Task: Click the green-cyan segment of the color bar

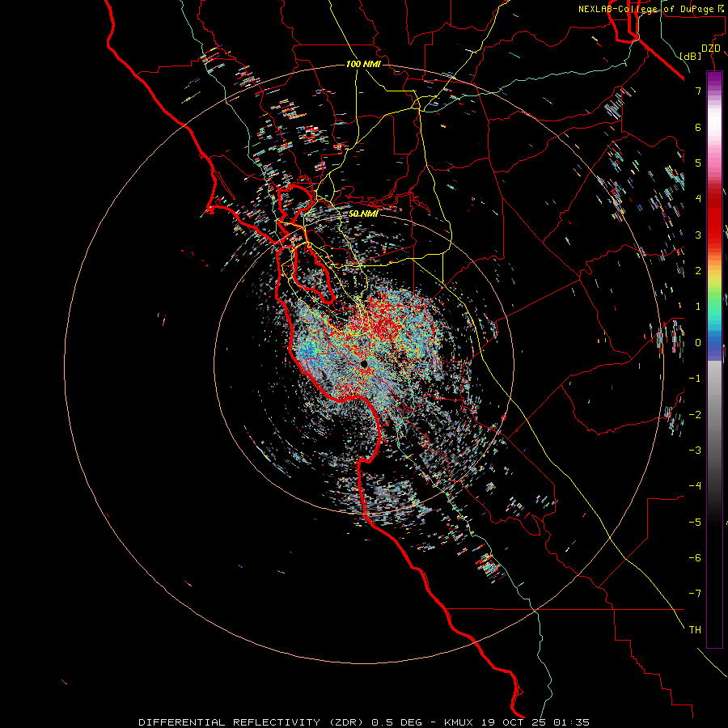Action: 714,307
